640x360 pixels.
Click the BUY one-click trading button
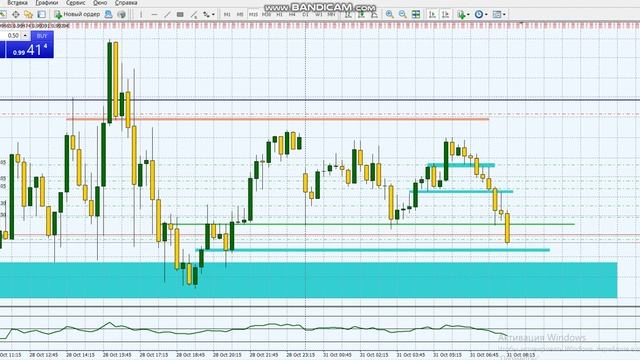click(42, 36)
